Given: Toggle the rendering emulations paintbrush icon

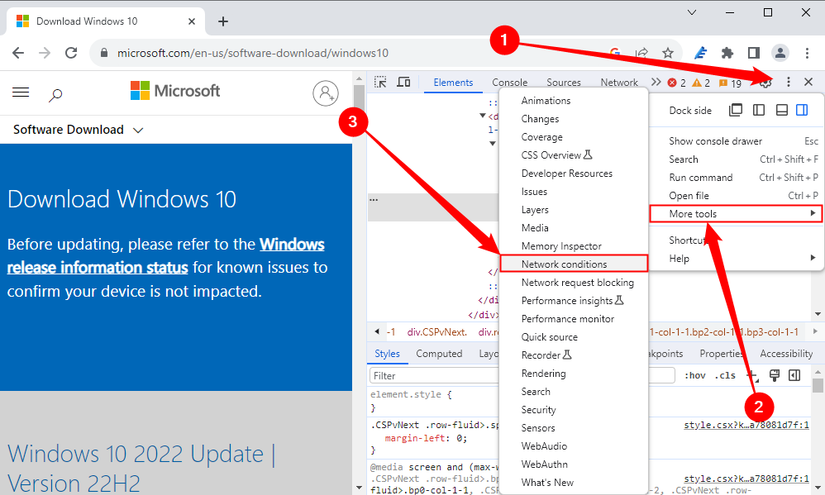Looking at the screenshot, I should (774, 375).
